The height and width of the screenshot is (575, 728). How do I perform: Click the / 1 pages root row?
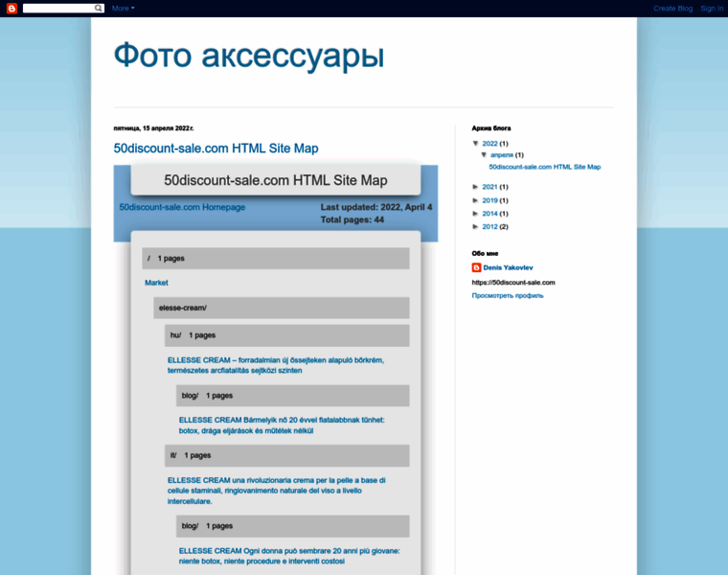click(x=276, y=258)
